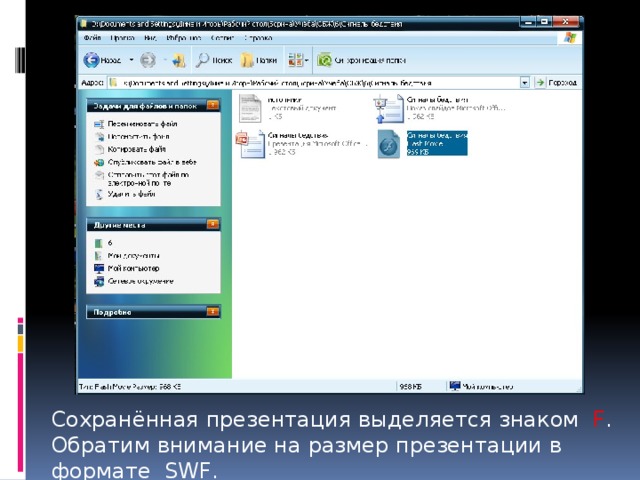Click inside the address bar path field
The height and width of the screenshot is (480, 640).
[313, 83]
